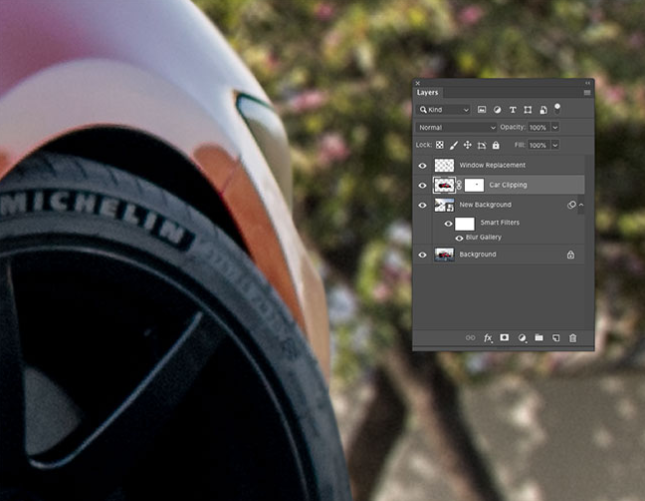Open the Kind filter type dropdown
This screenshot has height=501, width=645.
coord(443,110)
